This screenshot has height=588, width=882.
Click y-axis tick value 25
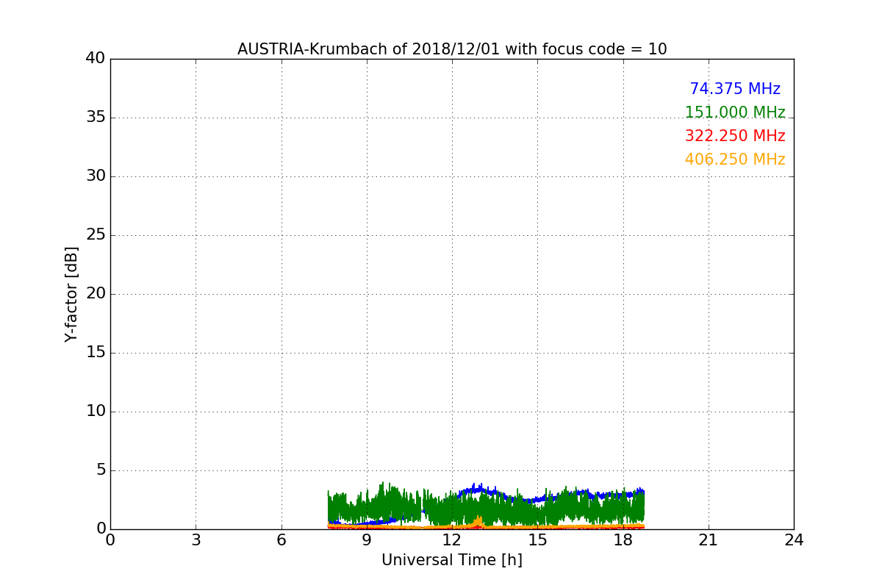pyautogui.click(x=96, y=235)
